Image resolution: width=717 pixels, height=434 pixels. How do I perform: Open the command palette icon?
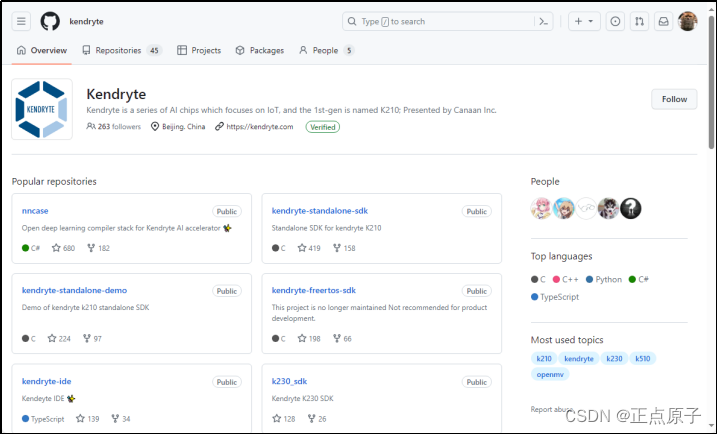pyautogui.click(x=544, y=21)
